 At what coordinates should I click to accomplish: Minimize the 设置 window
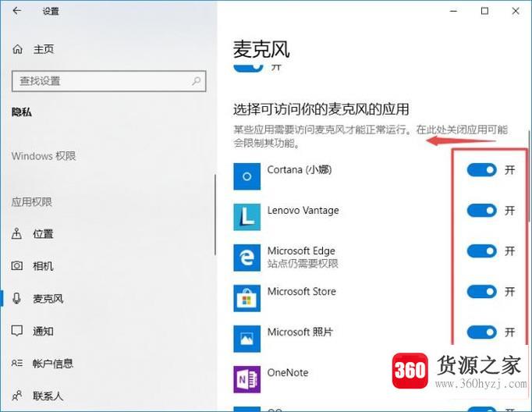pos(454,11)
